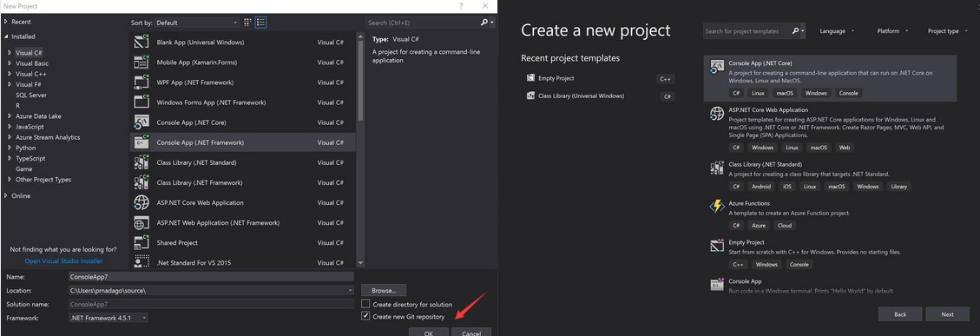Collapse the Installed section

tap(5, 36)
